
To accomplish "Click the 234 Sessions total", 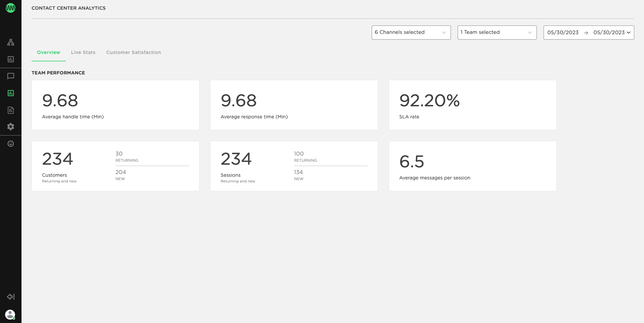I will [x=236, y=159].
